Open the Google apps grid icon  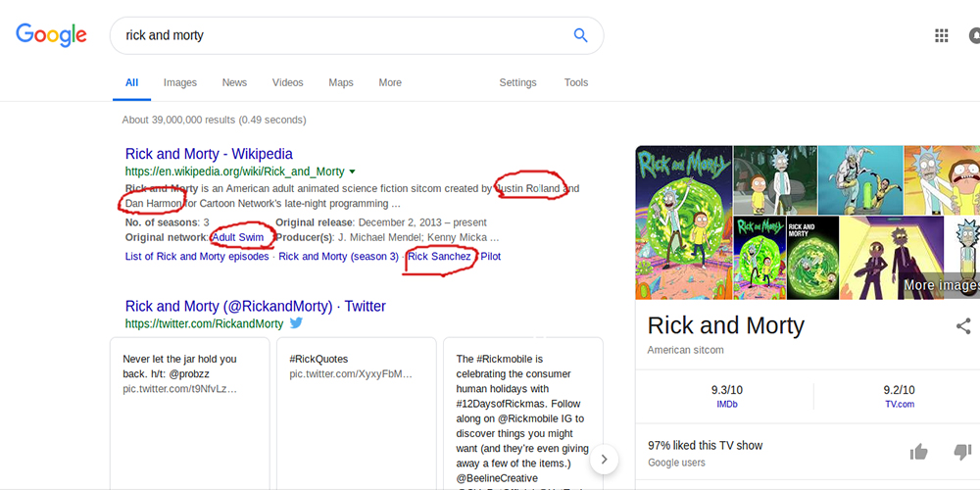(941, 35)
